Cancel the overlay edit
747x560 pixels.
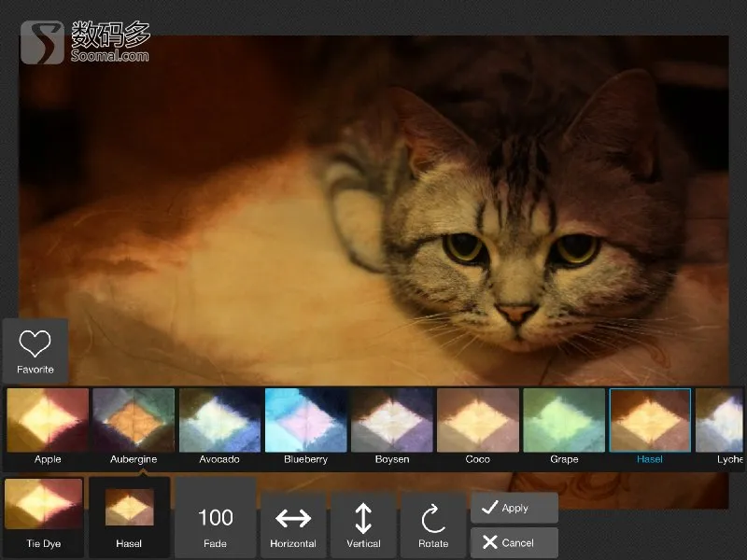pos(514,542)
